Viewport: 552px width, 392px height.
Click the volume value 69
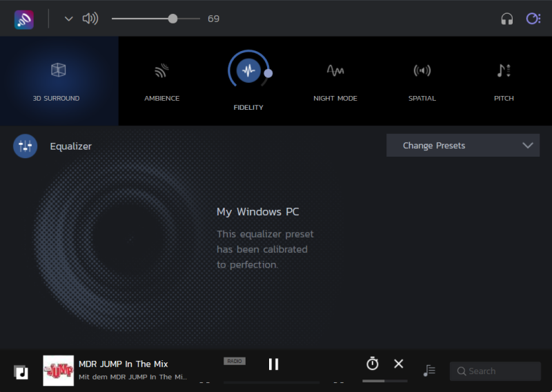[x=213, y=19]
